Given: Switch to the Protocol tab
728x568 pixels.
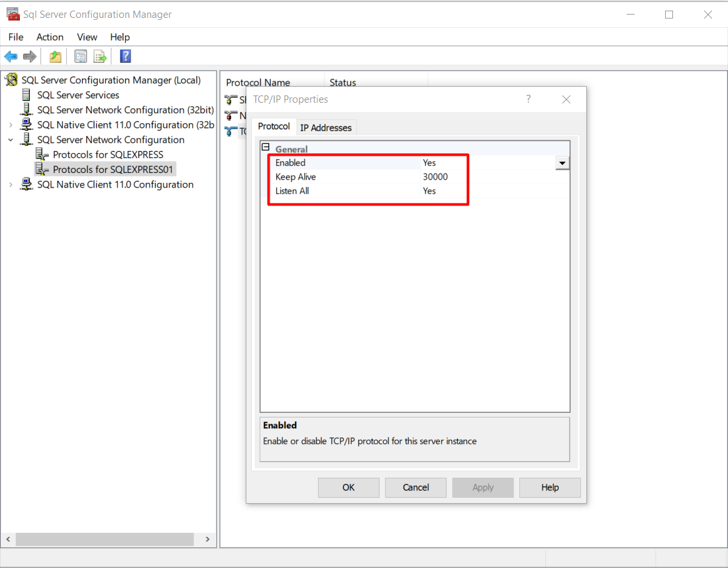Looking at the screenshot, I should point(274,127).
